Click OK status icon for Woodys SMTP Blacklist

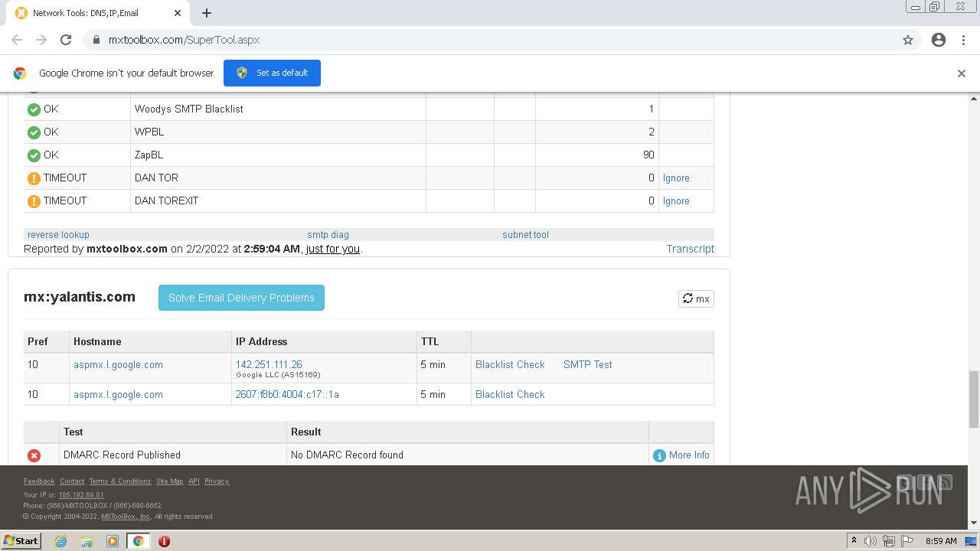click(x=34, y=109)
